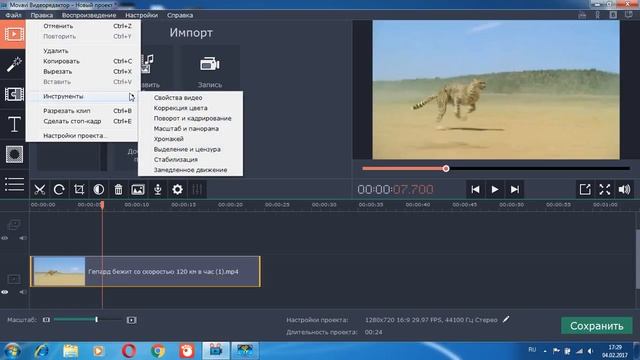Open Color adjustments half-circle icon
The height and width of the screenshot is (360, 640).
point(98,189)
